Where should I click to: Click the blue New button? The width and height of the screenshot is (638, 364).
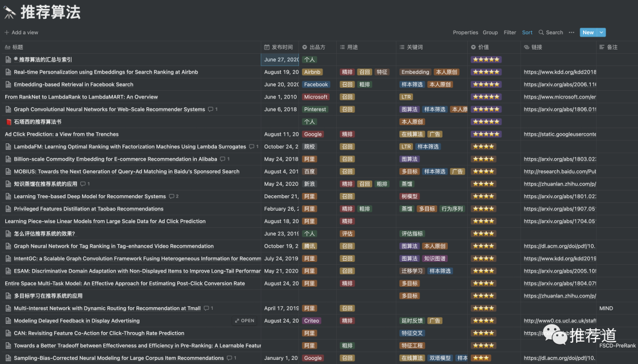click(x=588, y=32)
